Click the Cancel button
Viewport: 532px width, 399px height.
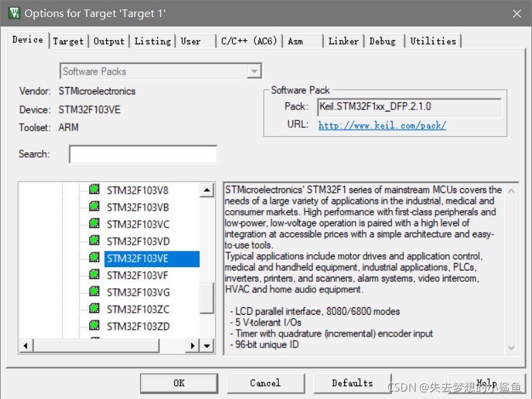pos(265,383)
